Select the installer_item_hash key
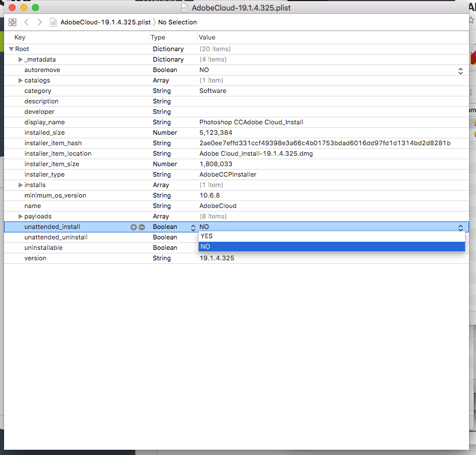476x455 pixels. [53, 143]
